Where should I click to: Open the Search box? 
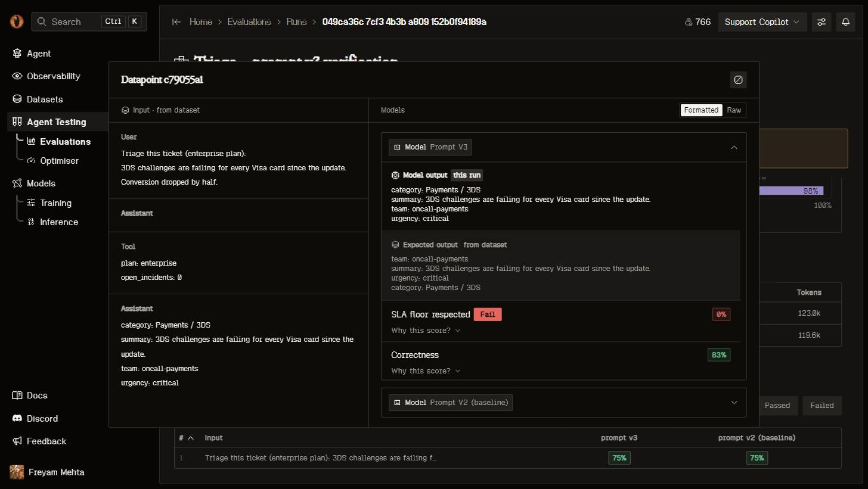click(x=89, y=21)
